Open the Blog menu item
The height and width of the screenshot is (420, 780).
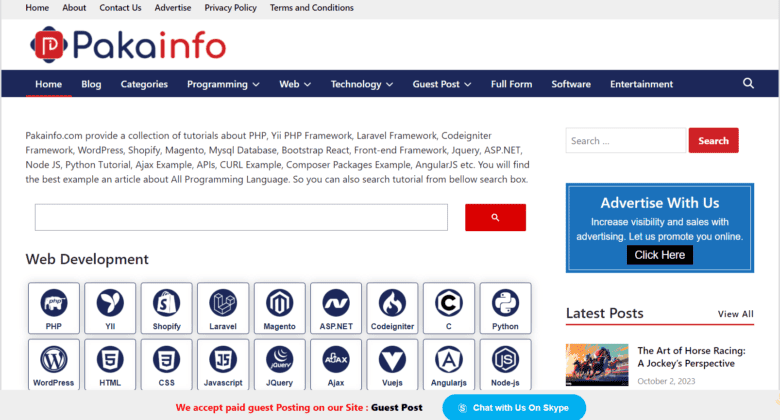tap(91, 84)
